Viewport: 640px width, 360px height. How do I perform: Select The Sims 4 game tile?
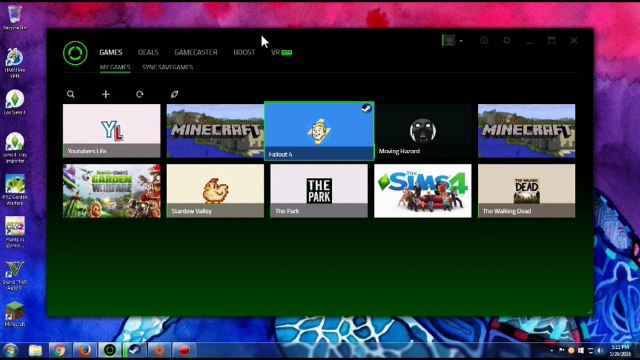pos(422,191)
